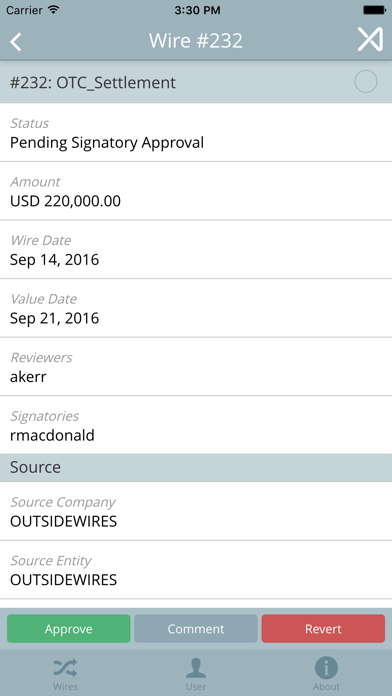Select the Amount USD 220,000.00 row
The width and height of the screenshot is (392, 696).
click(196, 191)
